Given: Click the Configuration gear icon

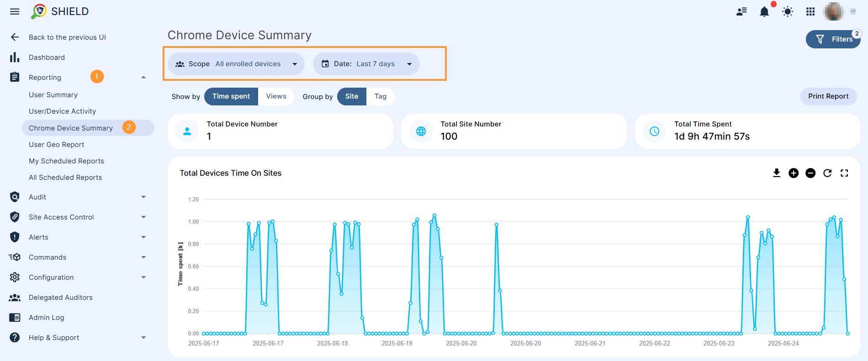Looking at the screenshot, I should pyautogui.click(x=15, y=277).
